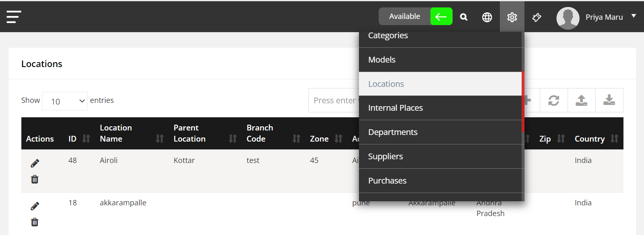Click the download export icon

tap(609, 100)
